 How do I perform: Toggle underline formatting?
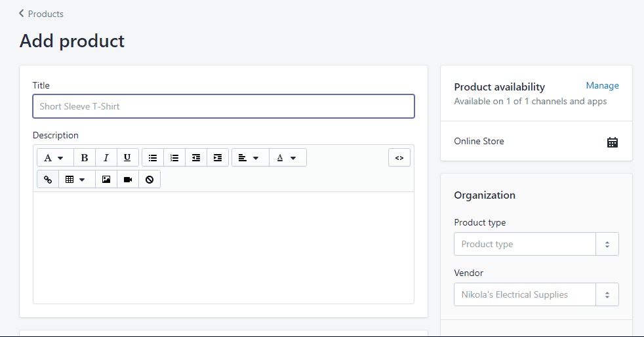pyautogui.click(x=127, y=157)
